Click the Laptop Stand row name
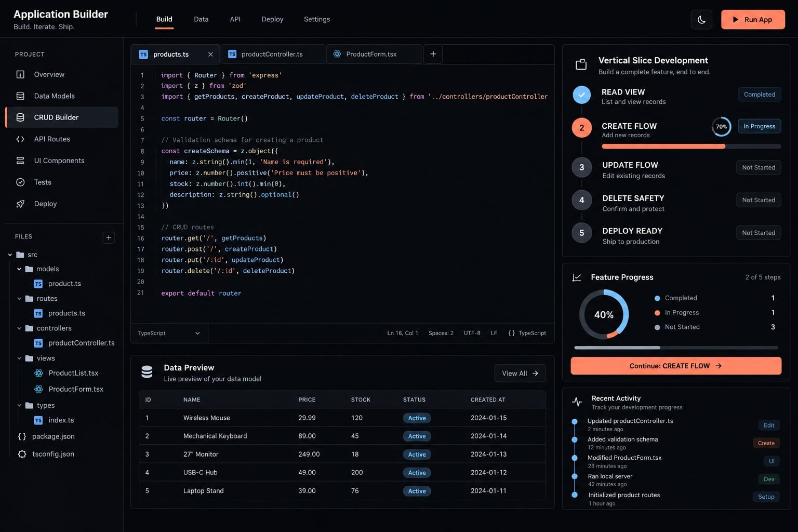This screenshot has height=532, width=798. [204, 491]
